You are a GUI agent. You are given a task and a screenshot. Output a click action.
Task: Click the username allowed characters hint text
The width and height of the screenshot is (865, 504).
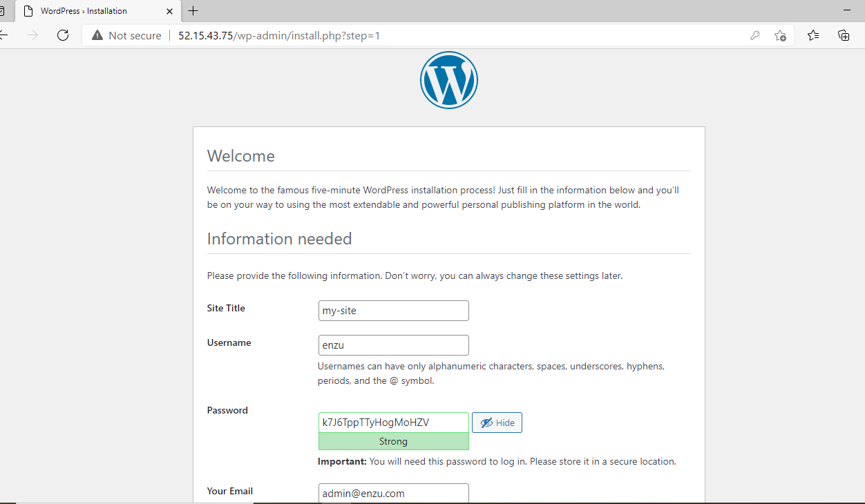[491, 374]
